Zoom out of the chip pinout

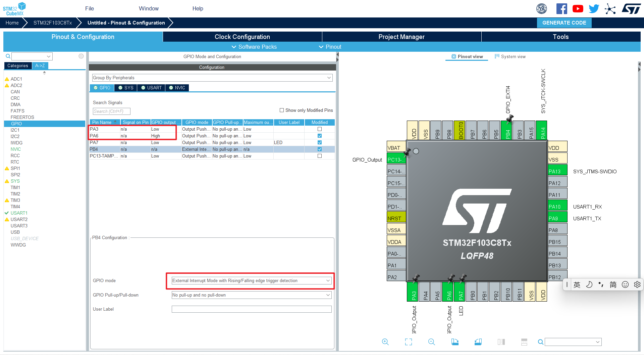coord(432,342)
